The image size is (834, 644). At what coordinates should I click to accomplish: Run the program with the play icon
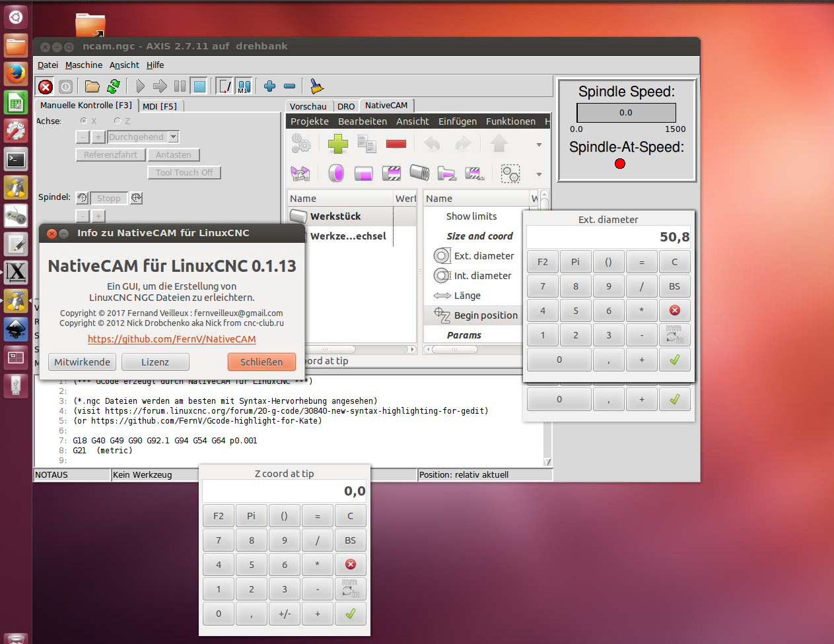click(140, 86)
